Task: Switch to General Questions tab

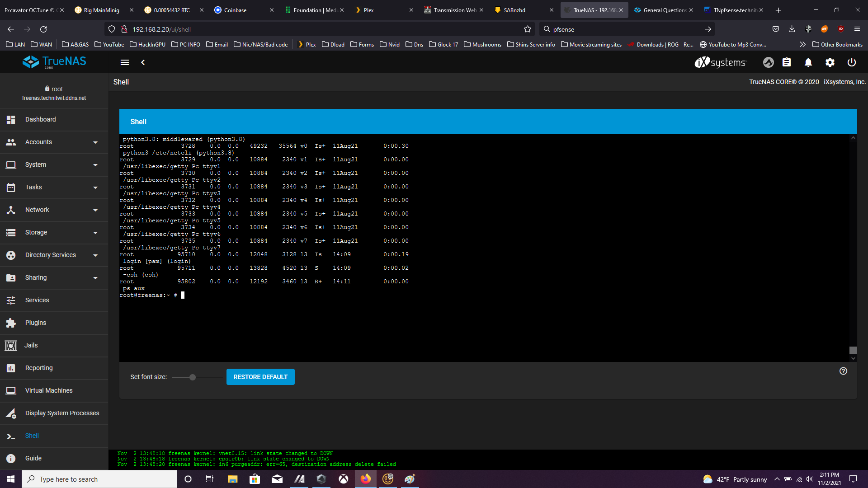Action: (664, 10)
